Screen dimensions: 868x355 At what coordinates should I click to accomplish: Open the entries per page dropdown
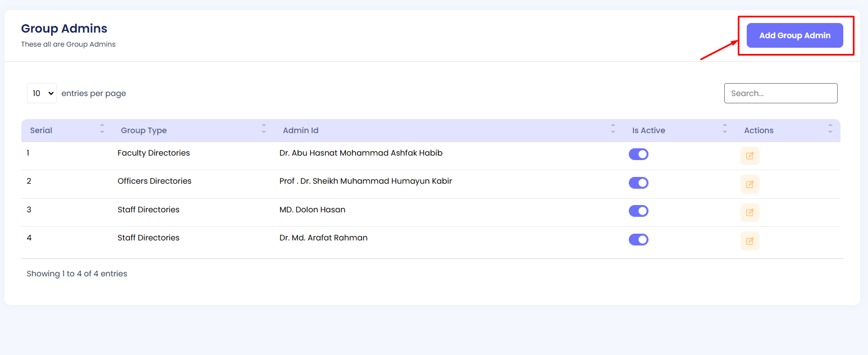(42, 93)
